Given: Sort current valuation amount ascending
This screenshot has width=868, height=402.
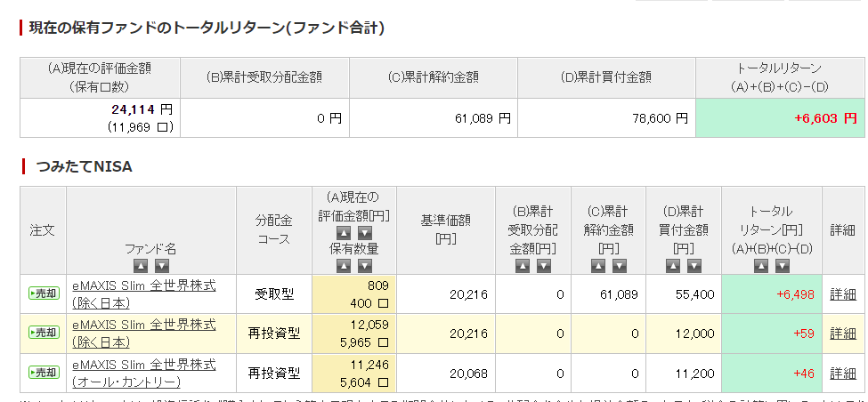Looking at the screenshot, I should coord(344,233).
